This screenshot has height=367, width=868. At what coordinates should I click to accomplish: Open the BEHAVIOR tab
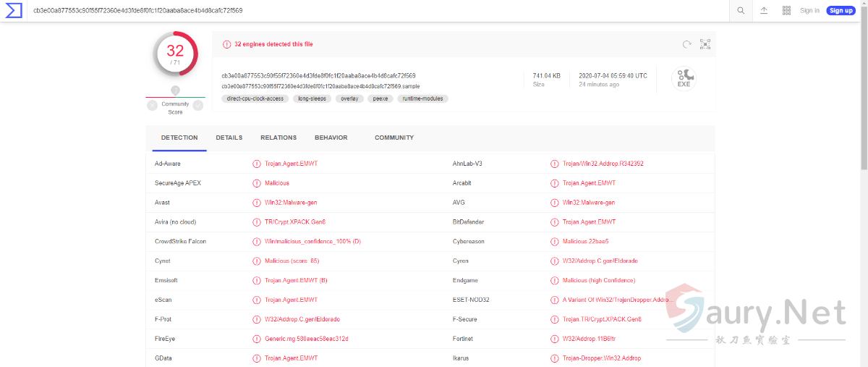(x=331, y=138)
